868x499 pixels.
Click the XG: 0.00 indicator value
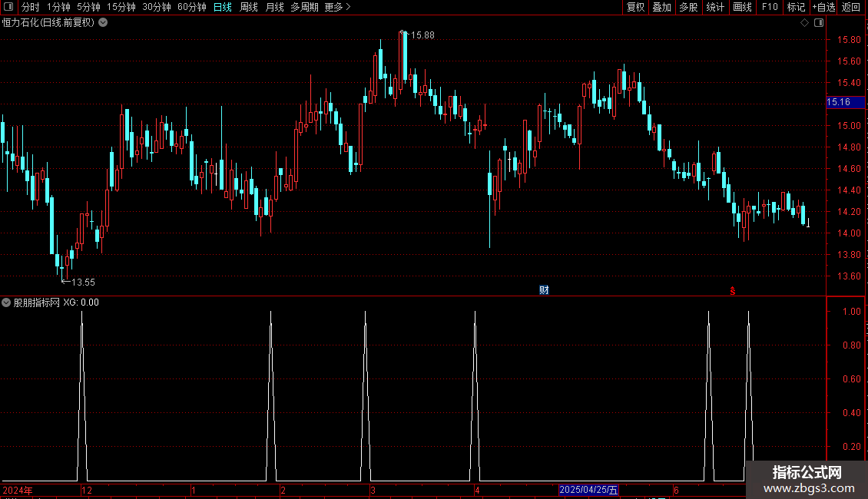pos(81,302)
